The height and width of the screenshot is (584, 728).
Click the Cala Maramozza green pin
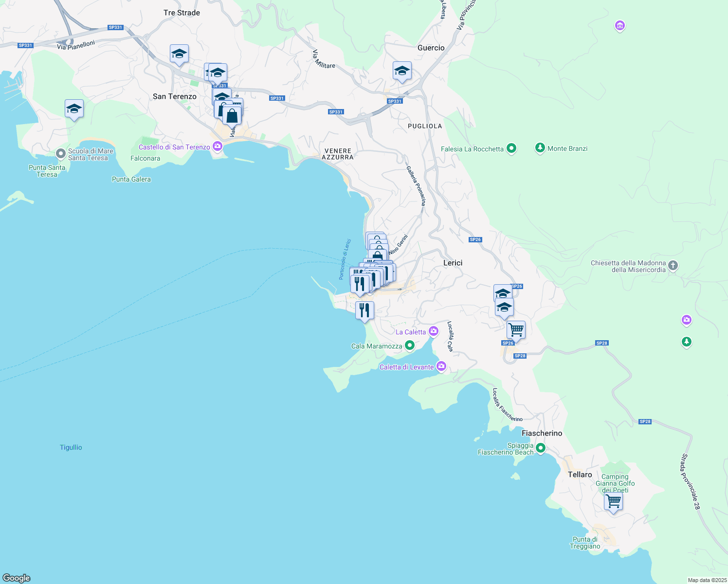tap(410, 346)
